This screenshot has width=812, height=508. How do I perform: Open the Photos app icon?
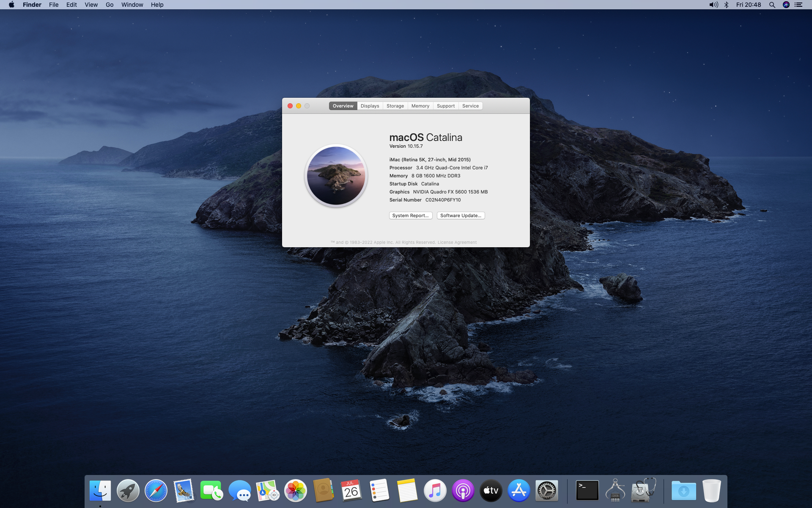(x=295, y=491)
